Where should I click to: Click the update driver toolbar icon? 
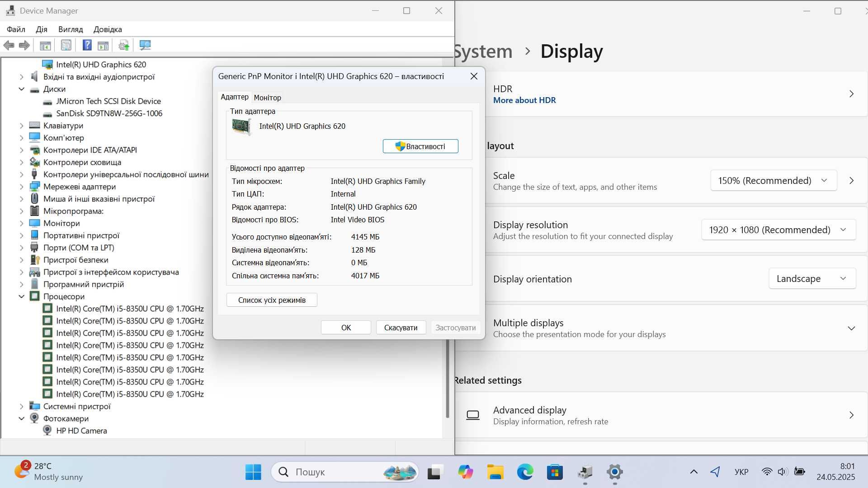pyautogui.click(x=124, y=45)
